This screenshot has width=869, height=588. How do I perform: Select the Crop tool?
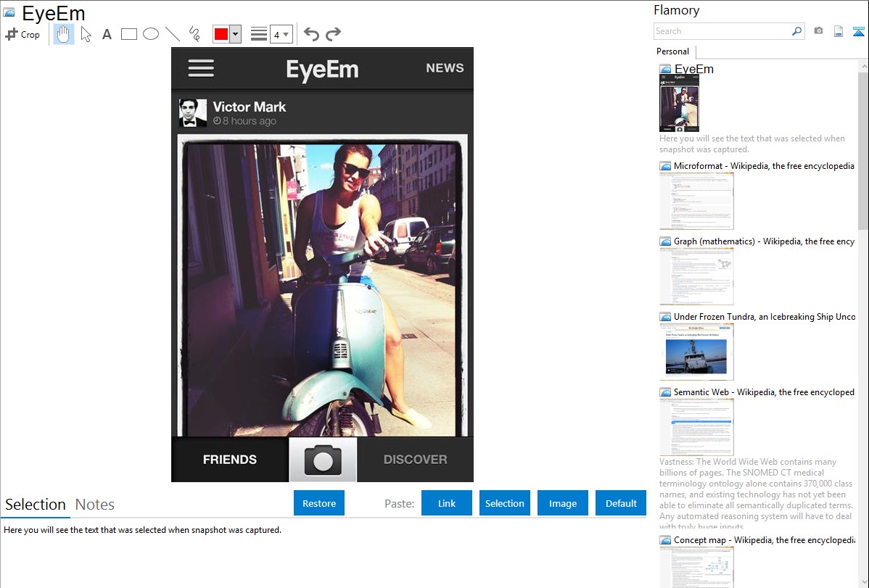pos(22,34)
